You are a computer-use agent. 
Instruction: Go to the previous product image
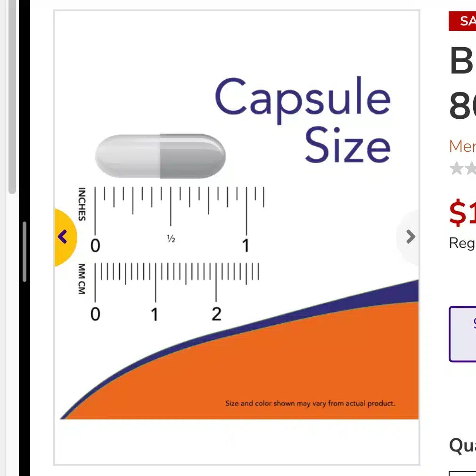(x=63, y=237)
